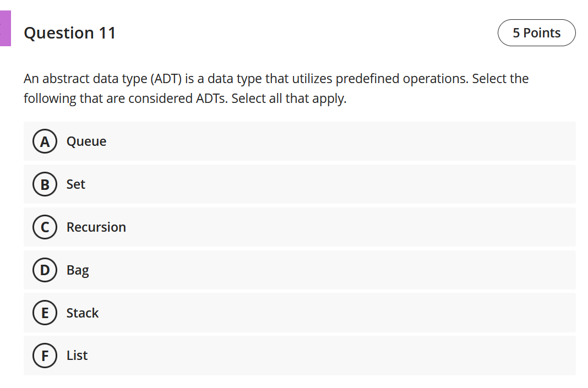
Task: Check the Stack answer choice
Action: (x=82, y=313)
